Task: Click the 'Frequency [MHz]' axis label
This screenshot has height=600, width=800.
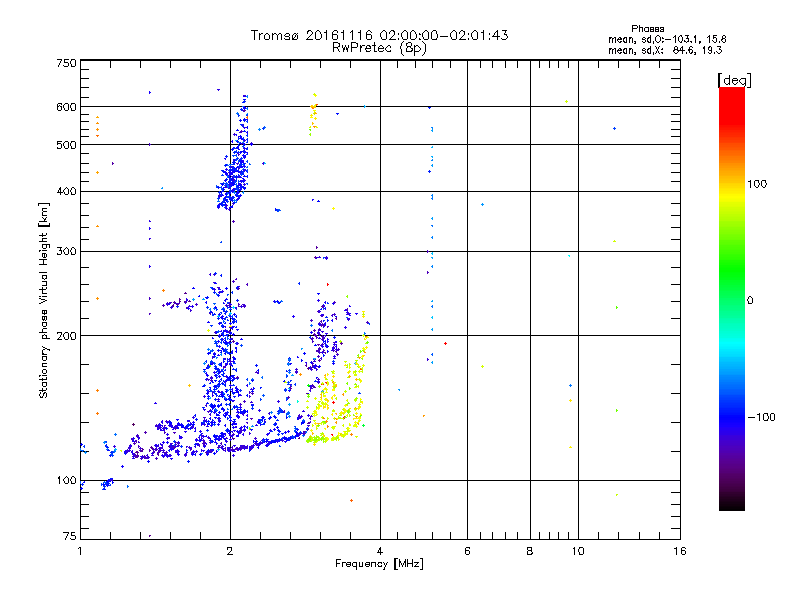Action: coord(379,564)
